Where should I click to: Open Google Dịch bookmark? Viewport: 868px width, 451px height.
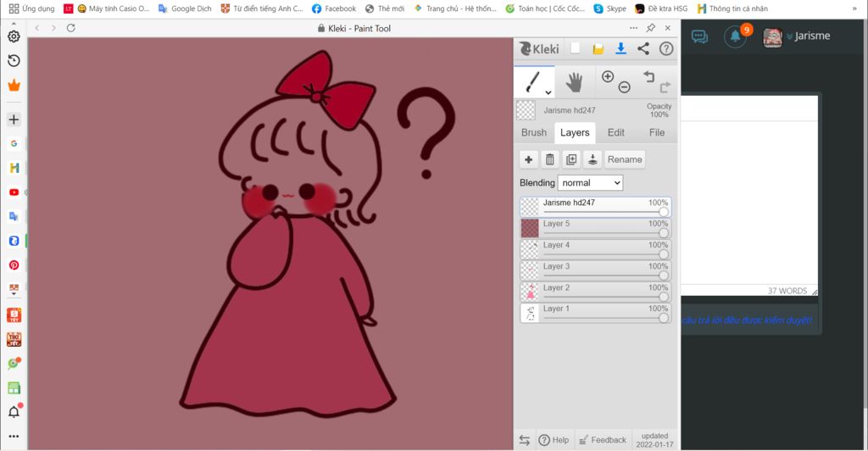(x=185, y=8)
